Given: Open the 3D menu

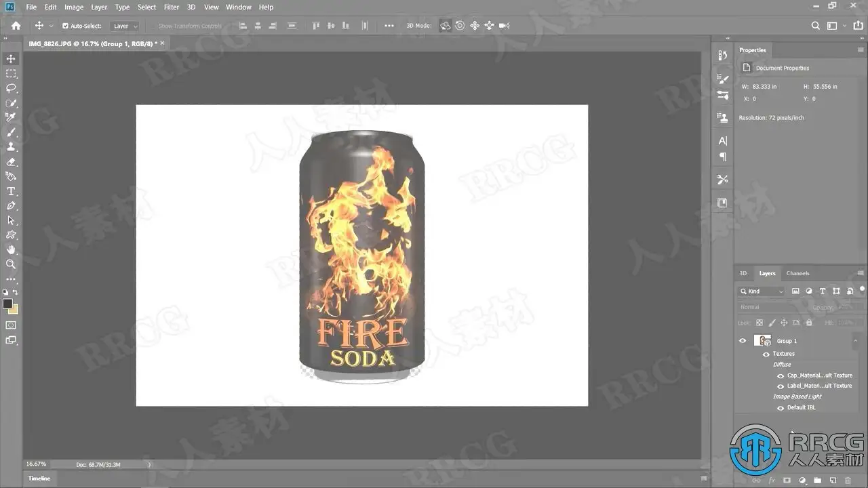Looking at the screenshot, I should pos(191,7).
